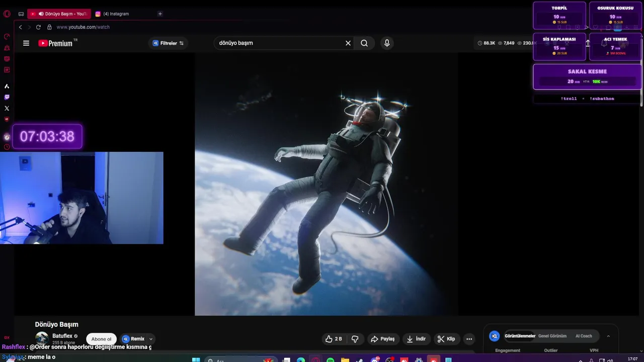Collapse the vidIQ stats panel chevron
Screen dimensions: 644x362
click(608, 336)
